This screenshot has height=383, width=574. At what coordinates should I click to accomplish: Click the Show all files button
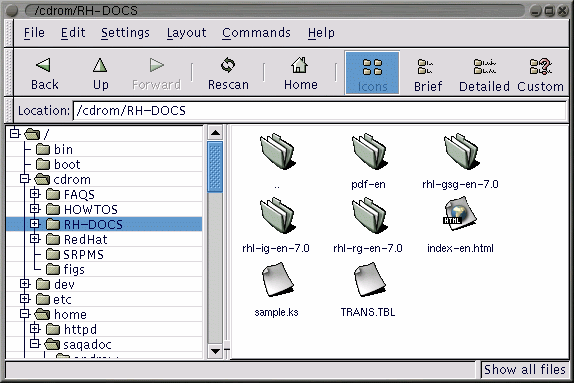(x=525, y=369)
